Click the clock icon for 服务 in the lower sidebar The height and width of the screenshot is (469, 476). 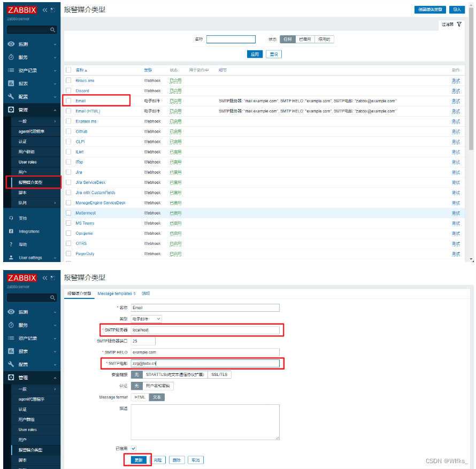pyautogui.click(x=11, y=325)
